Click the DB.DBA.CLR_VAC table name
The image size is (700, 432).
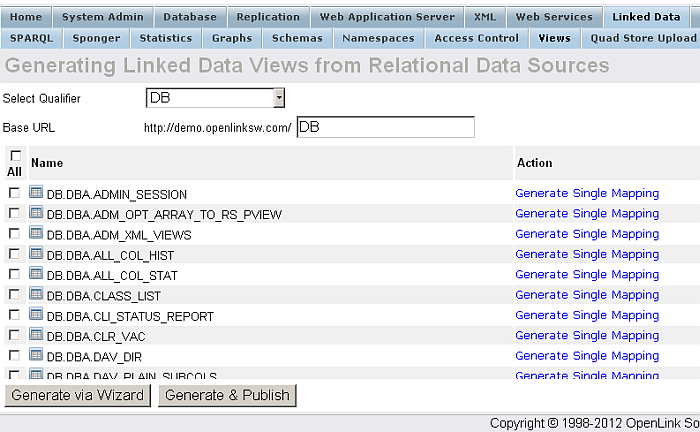(96, 336)
